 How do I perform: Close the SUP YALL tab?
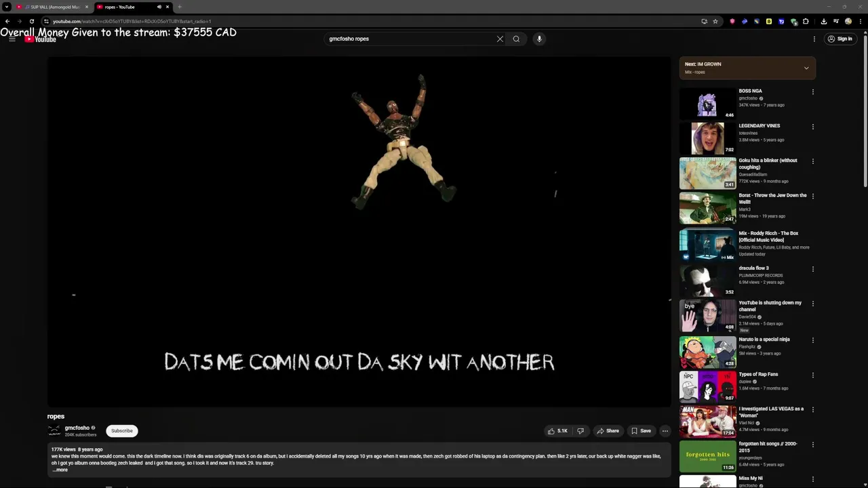86,7
